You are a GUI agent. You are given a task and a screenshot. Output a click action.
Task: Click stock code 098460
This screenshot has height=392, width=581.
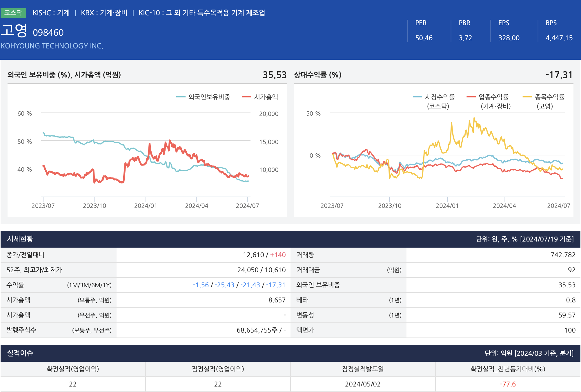[x=48, y=32]
